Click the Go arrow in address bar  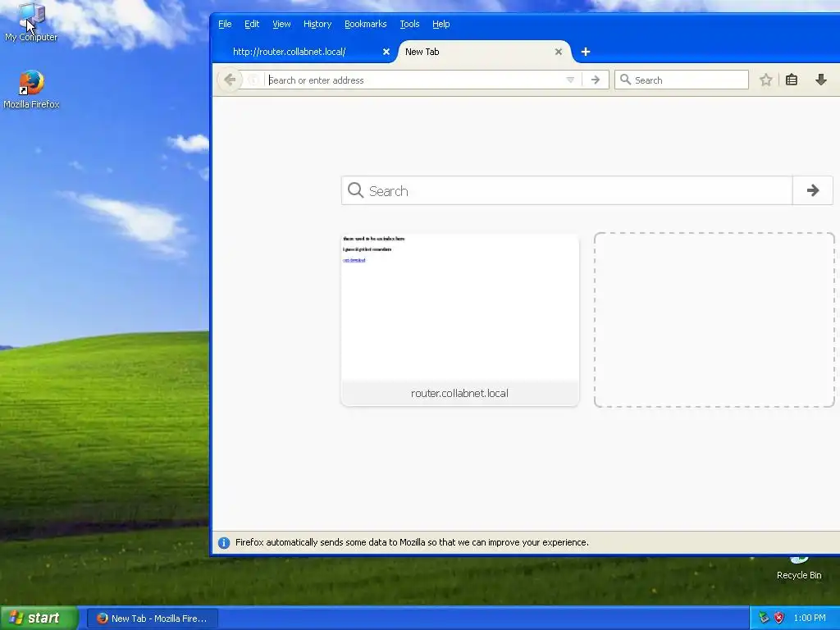[596, 80]
